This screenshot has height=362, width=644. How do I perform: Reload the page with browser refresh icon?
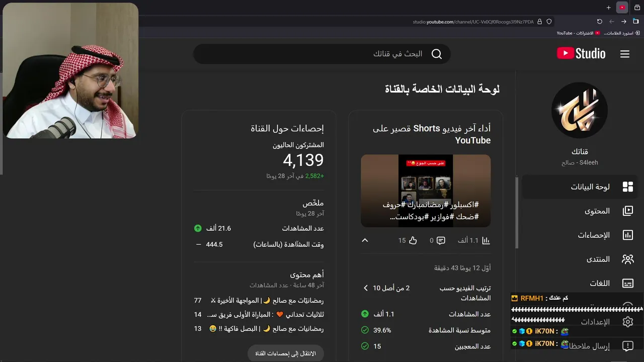click(599, 22)
